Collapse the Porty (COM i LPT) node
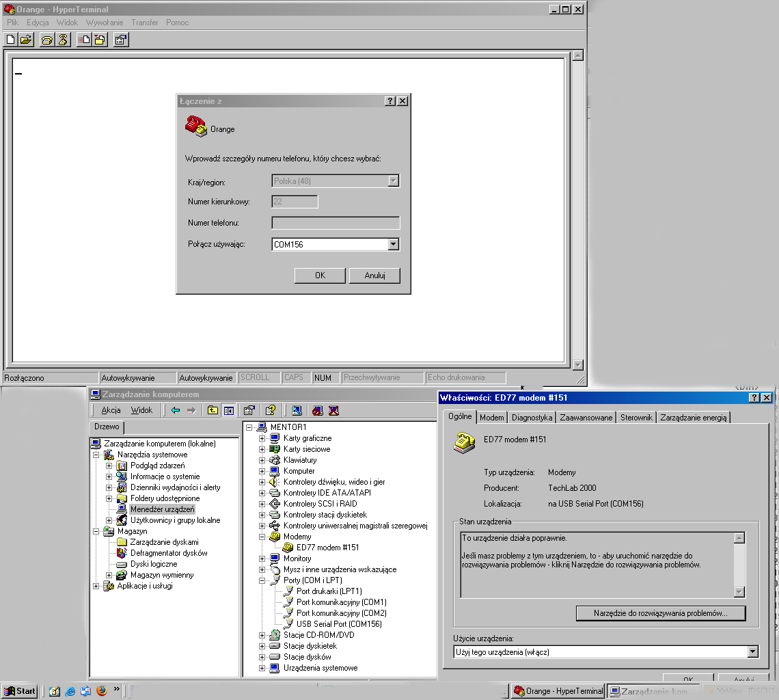Screen dimensions: 779x700 262,580
